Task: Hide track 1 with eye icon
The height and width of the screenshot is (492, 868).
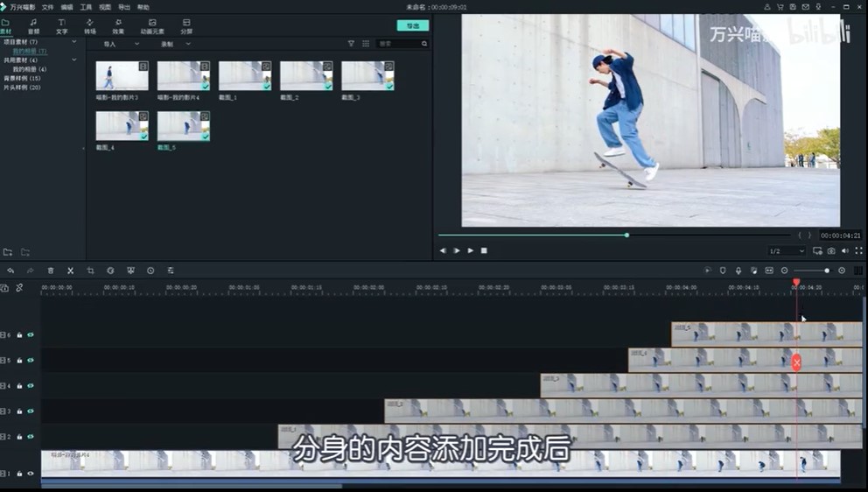Action: 31,474
